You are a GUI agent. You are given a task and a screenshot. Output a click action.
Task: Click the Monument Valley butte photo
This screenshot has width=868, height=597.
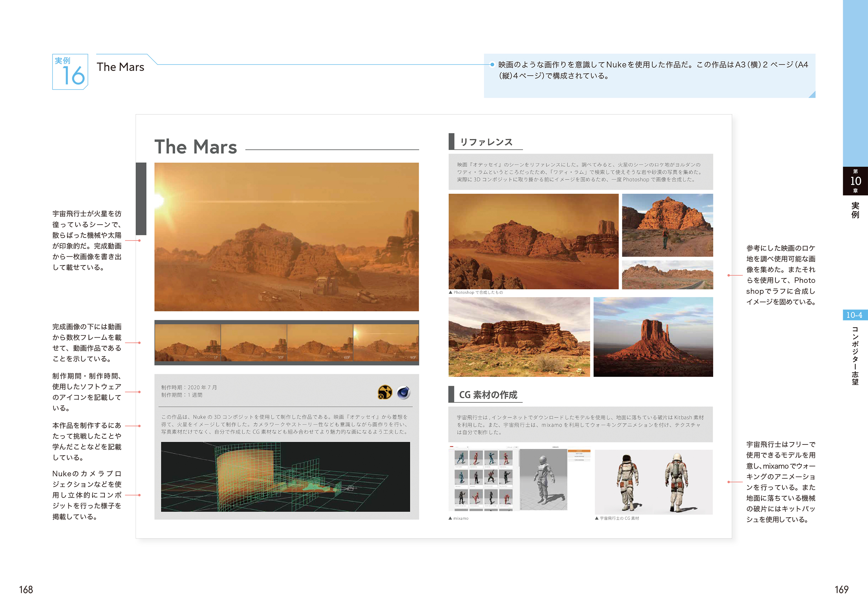pos(653,337)
